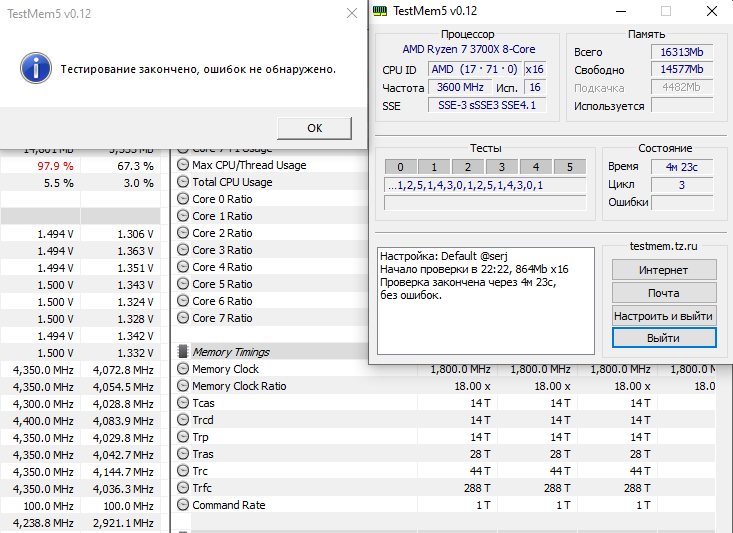
Task: Select the Max CPU/Thread Usage row label
Action: 249,165
